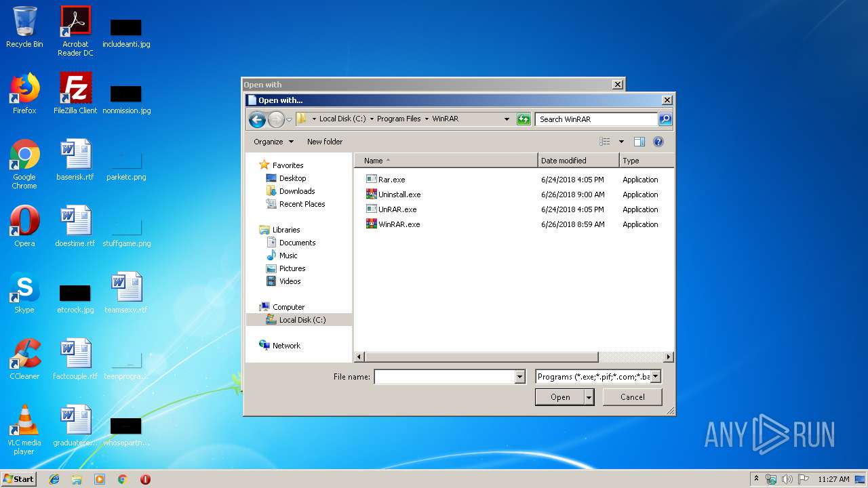Click the Cancel button

(633, 397)
